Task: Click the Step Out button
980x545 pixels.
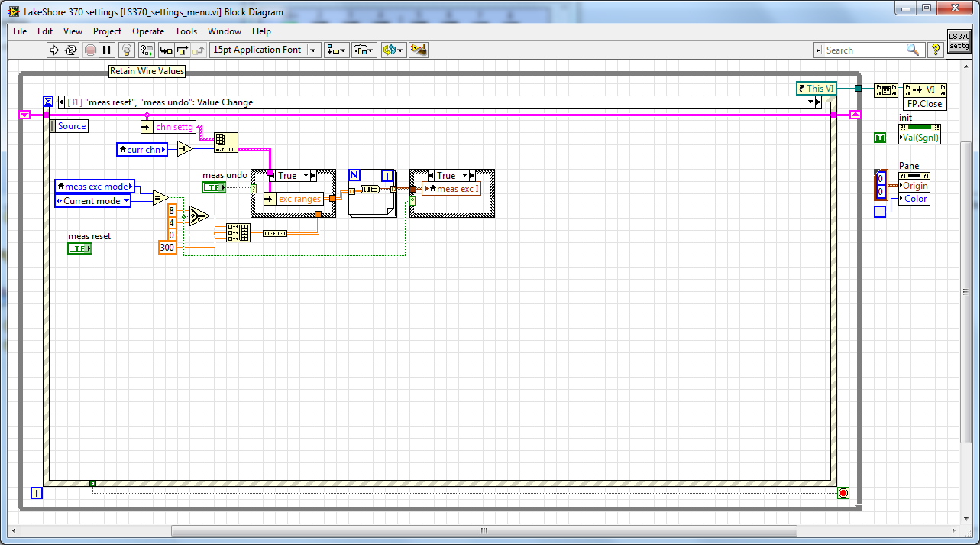Action: (199, 50)
